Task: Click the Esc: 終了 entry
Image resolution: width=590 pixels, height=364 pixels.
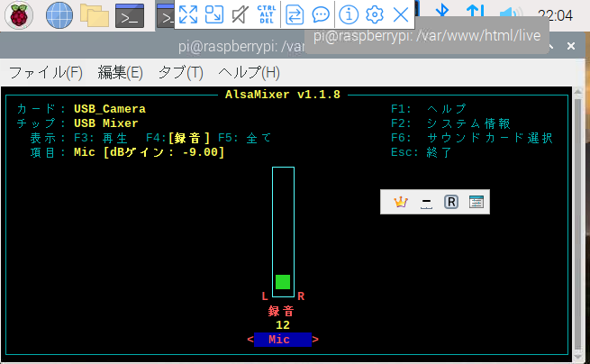Action: click(x=422, y=152)
